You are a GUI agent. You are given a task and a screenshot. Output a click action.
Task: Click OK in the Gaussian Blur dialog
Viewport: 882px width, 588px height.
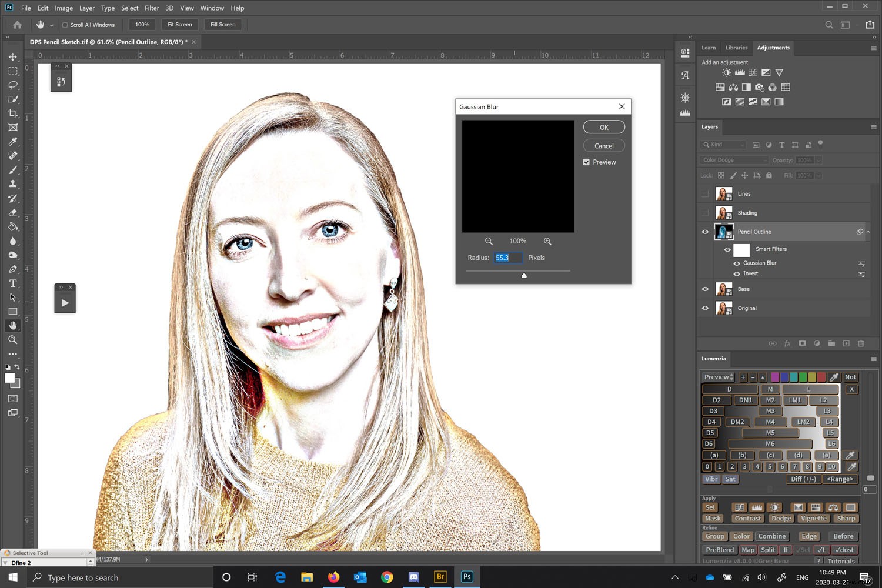(603, 126)
